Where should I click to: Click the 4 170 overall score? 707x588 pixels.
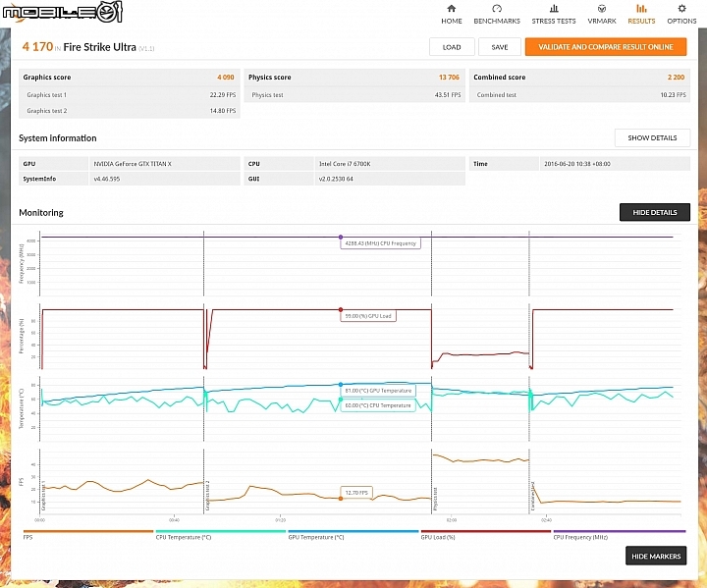[38, 46]
